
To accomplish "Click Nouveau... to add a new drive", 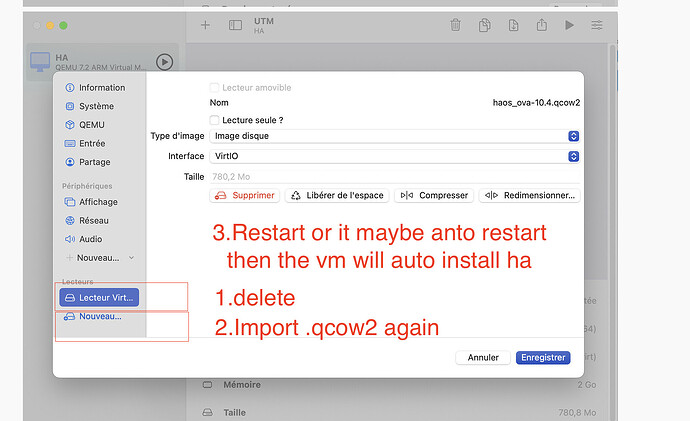I will 93,316.
